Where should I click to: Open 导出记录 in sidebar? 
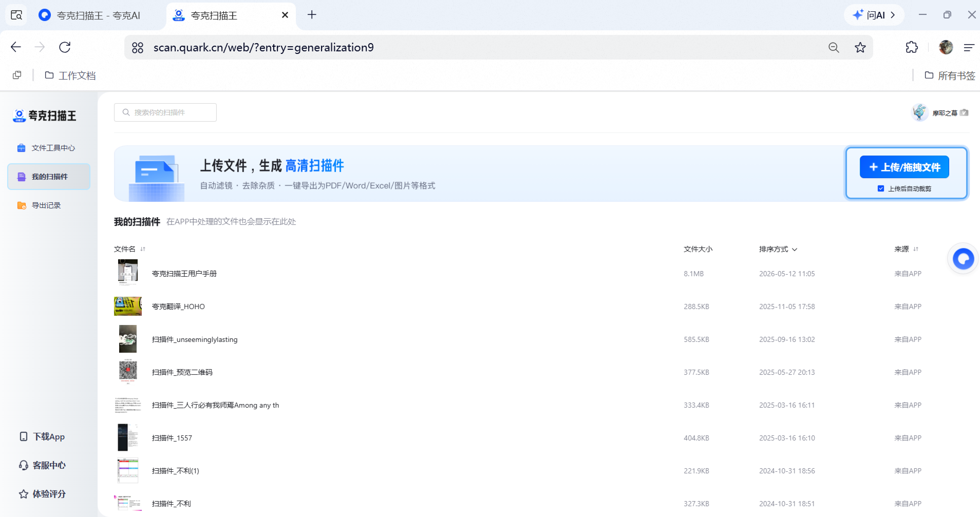point(49,205)
